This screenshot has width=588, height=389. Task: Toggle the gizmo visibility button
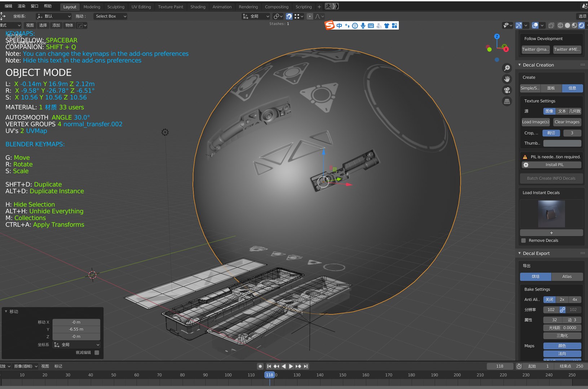click(519, 26)
